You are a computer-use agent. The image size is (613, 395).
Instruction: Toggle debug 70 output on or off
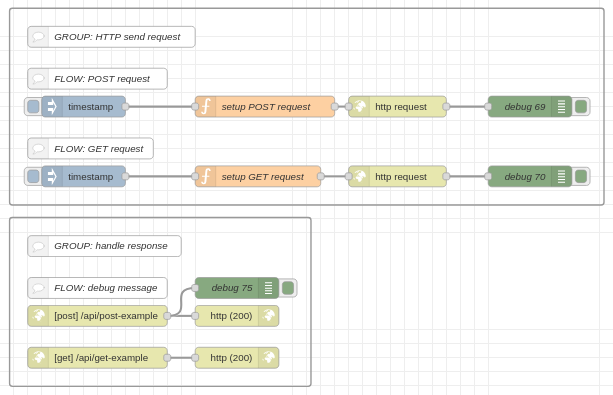pyautogui.click(x=581, y=177)
